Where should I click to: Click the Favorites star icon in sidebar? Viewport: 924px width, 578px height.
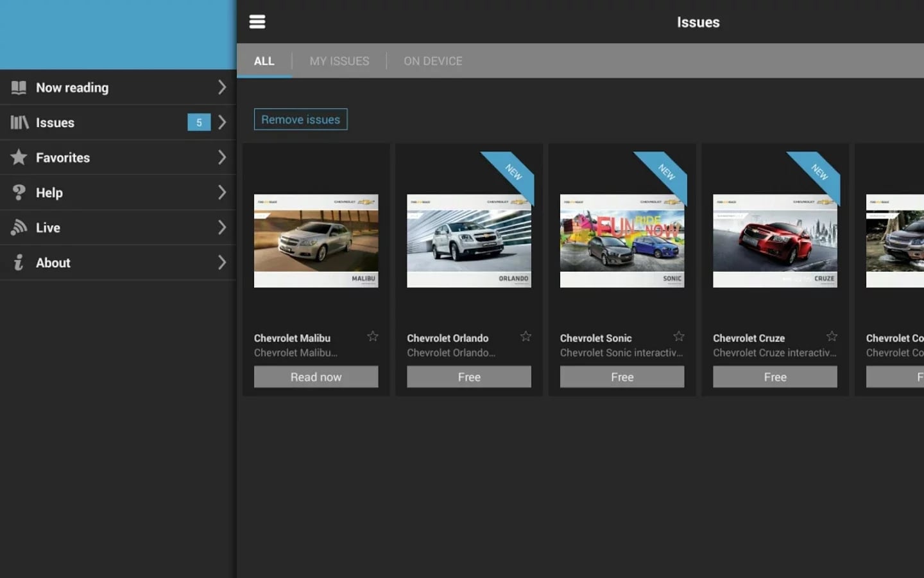[19, 157]
